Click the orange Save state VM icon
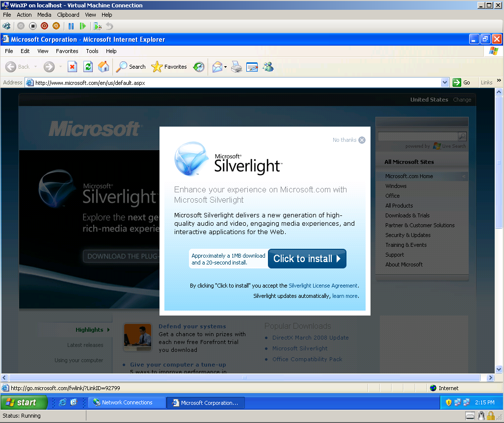The image size is (504, 423). point(56,26)
